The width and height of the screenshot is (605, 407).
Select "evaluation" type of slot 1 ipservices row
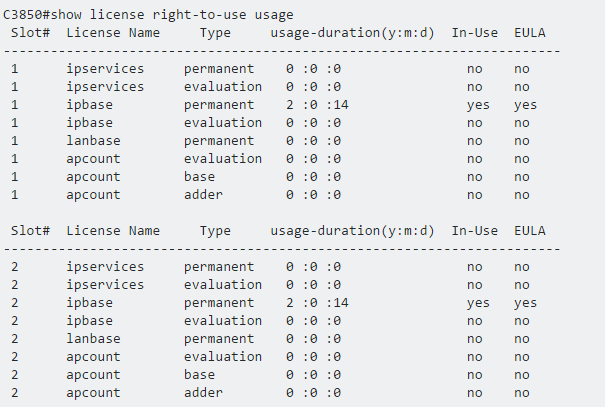(222, 87)
